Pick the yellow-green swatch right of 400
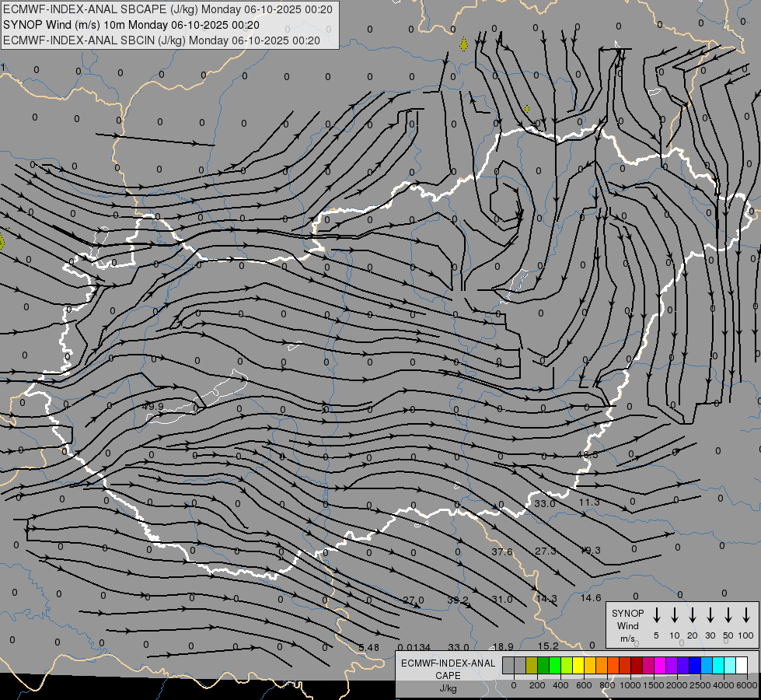 coord(567,665)
